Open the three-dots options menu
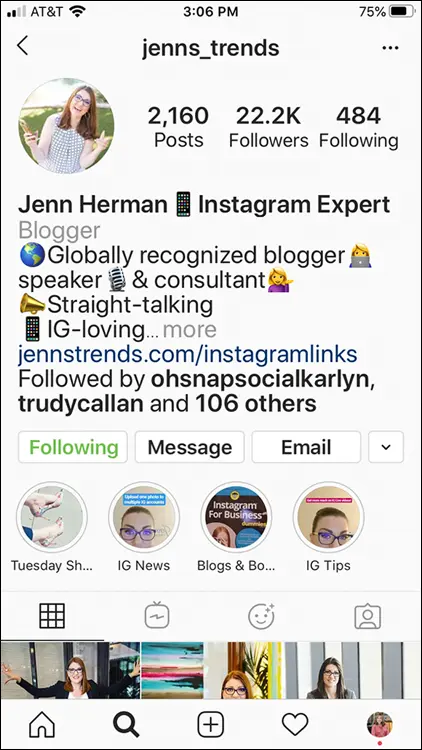This screenshot has width=422, height=750. pyautogui.click(x=390, y=48)
